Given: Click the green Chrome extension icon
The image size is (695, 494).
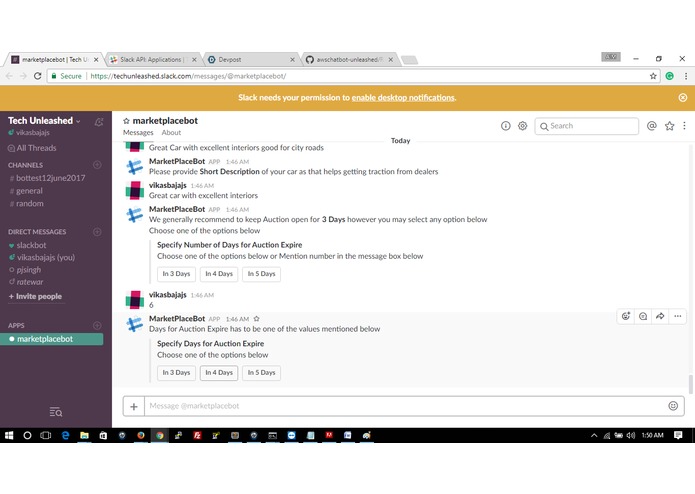Looking at the screenshot, I should click(669, 76).
